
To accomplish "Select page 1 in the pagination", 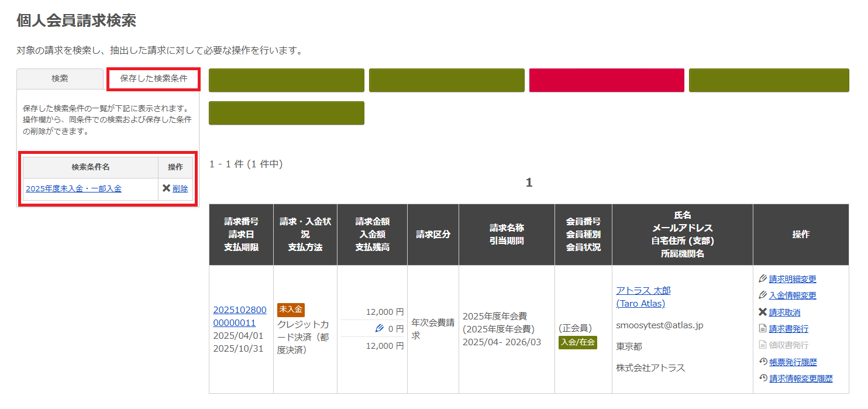I will (x=529, y=182).
